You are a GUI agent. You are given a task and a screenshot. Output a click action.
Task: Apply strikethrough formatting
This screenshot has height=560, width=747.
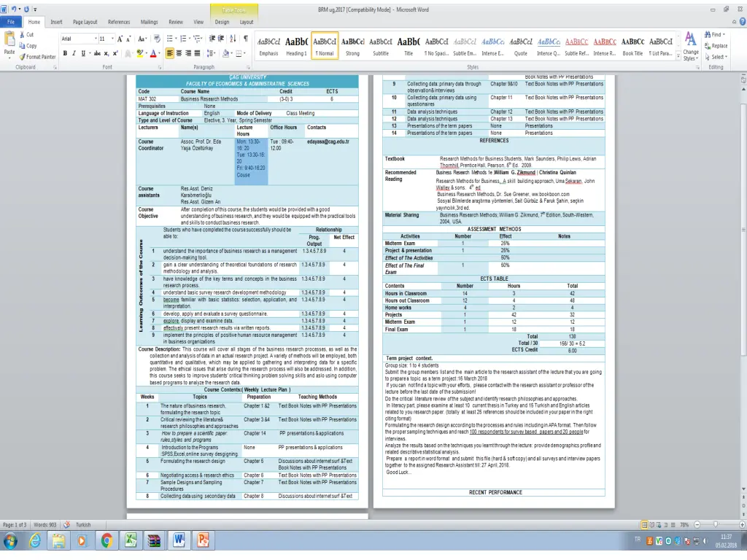(x=97, y=53)
